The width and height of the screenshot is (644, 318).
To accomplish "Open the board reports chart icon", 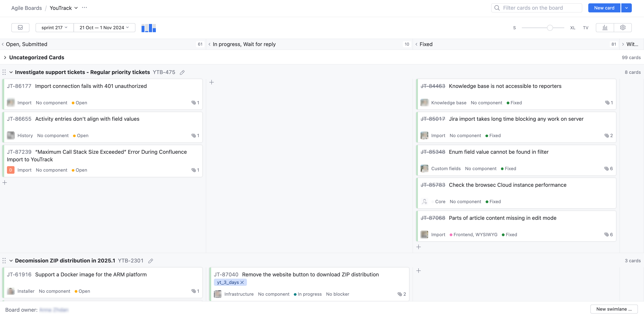I will tap(605, 28).
